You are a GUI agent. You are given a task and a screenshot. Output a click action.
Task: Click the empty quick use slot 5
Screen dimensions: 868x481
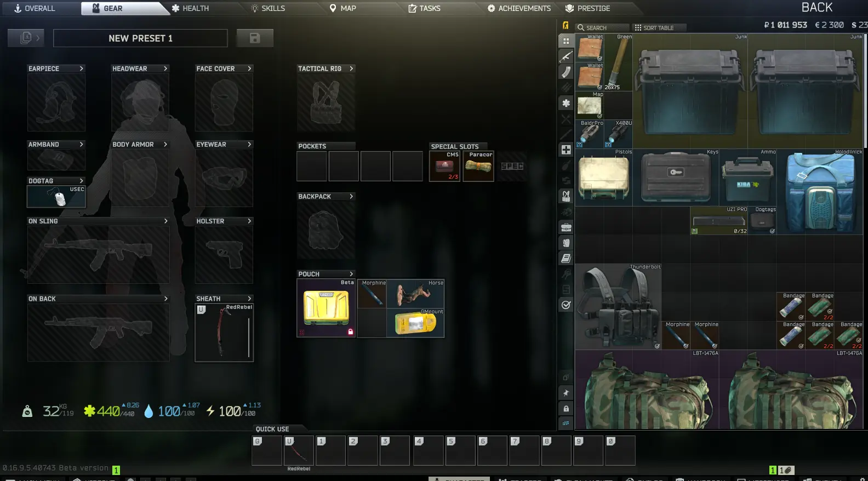click(x=460, y=450)
